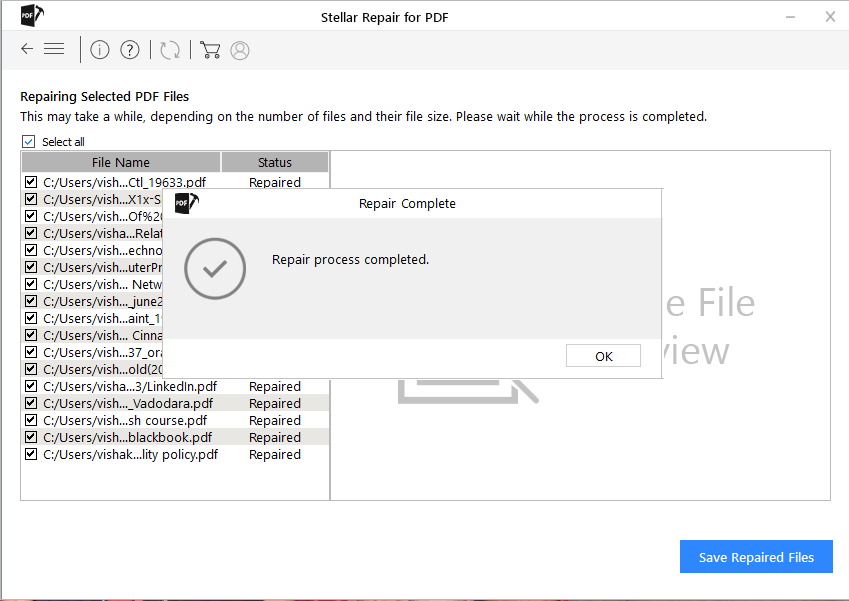Uncheck the Select all checkbox
Image resolution: width=849 pixels, height=601 pixels.
(29, 142)
